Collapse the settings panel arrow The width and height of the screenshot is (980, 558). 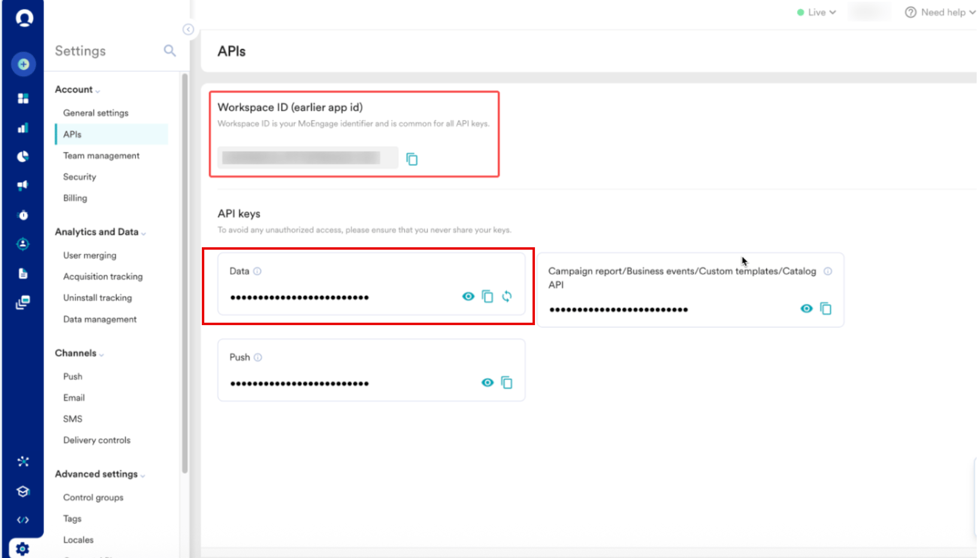click(188, 29)
